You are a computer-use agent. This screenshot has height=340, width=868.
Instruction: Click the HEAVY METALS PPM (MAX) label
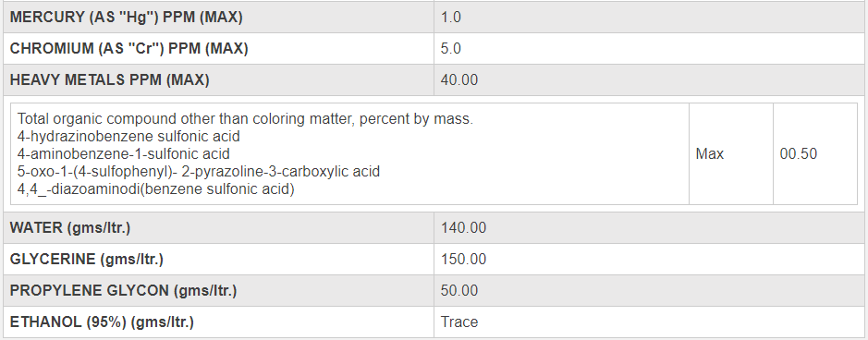point(110,80)
